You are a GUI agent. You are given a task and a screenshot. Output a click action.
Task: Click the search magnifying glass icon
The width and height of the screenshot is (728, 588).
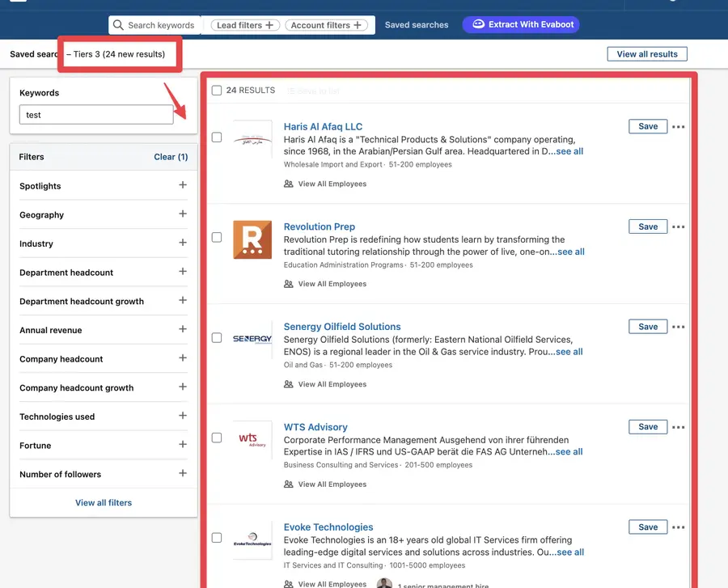[118, 24]
